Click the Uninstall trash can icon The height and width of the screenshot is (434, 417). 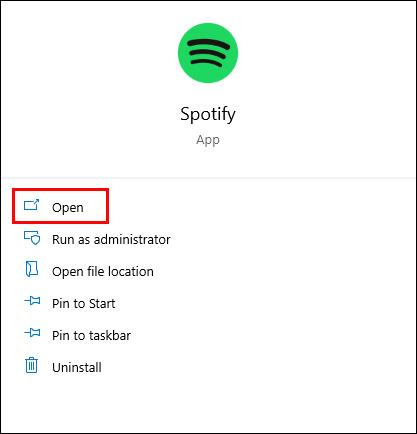tap(32, 365)
